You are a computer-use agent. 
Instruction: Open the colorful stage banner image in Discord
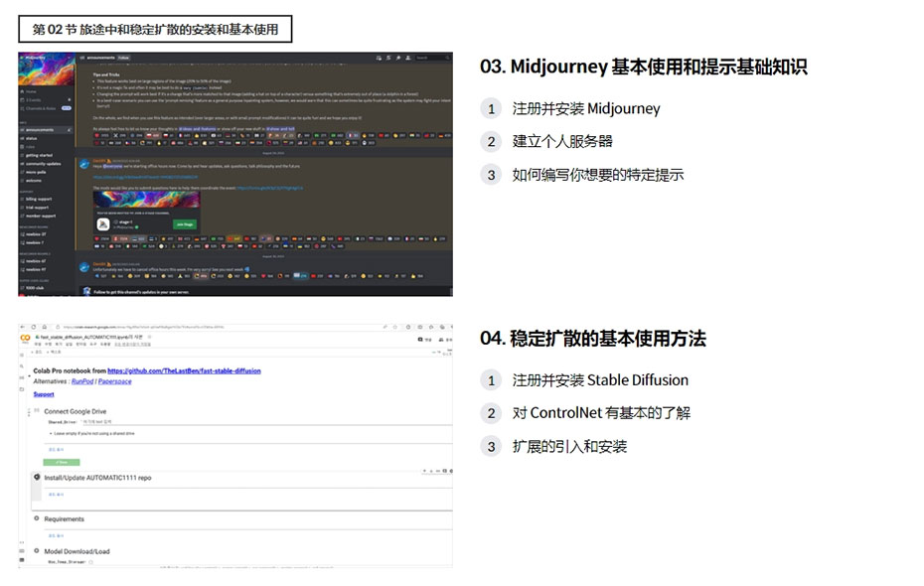coord(147,199)
